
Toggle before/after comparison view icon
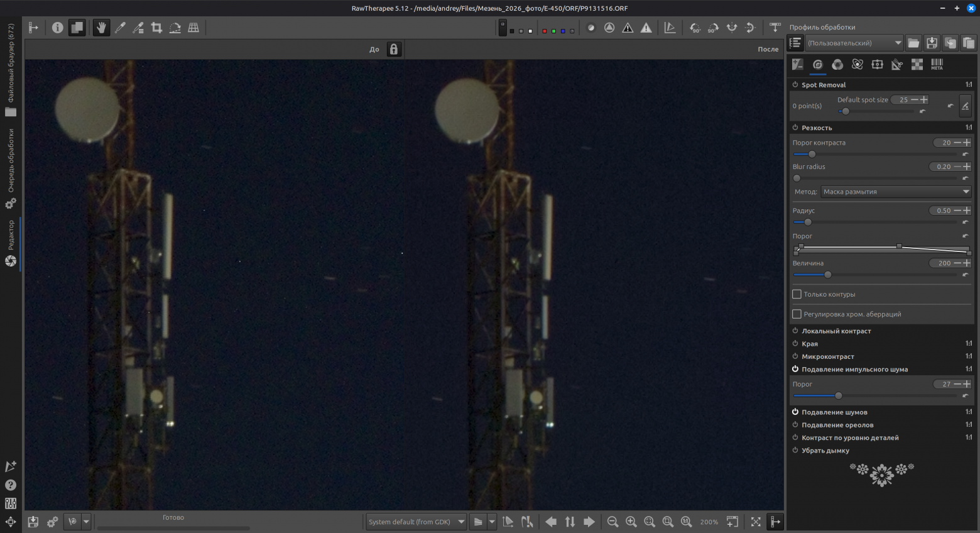(x=77, y=28)
